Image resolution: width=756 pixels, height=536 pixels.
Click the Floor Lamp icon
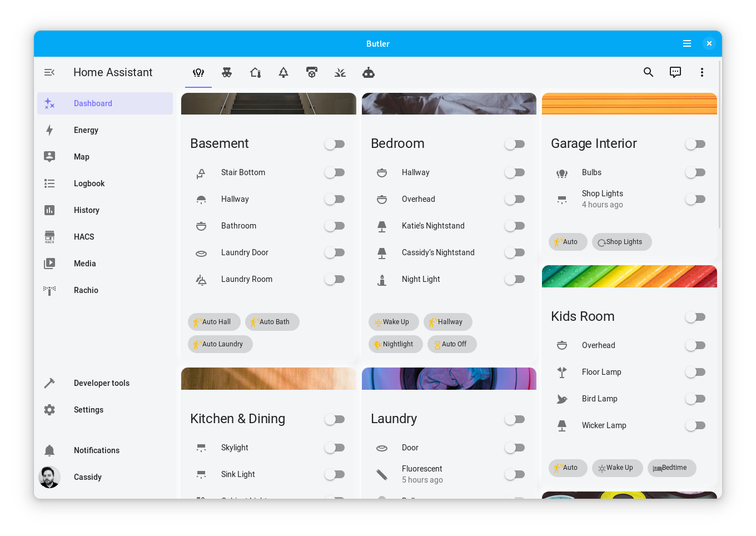click(562, 372)
